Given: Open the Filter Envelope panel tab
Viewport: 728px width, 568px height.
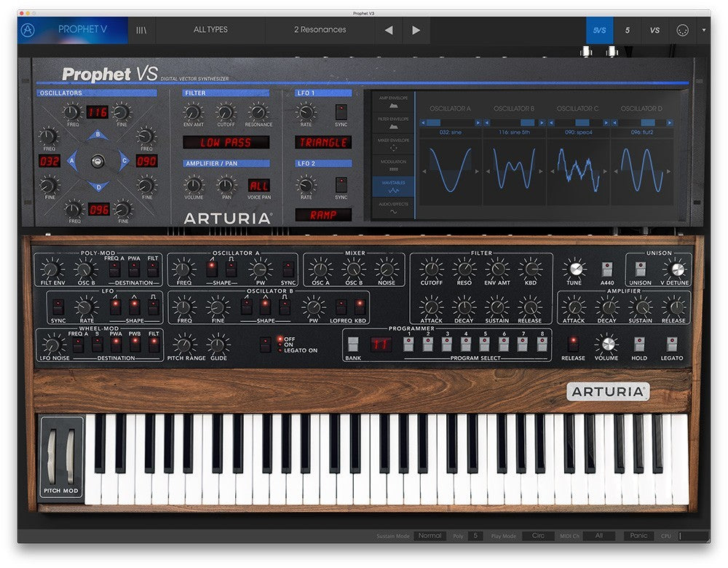Looking at the screenshot, I should 393,123.
